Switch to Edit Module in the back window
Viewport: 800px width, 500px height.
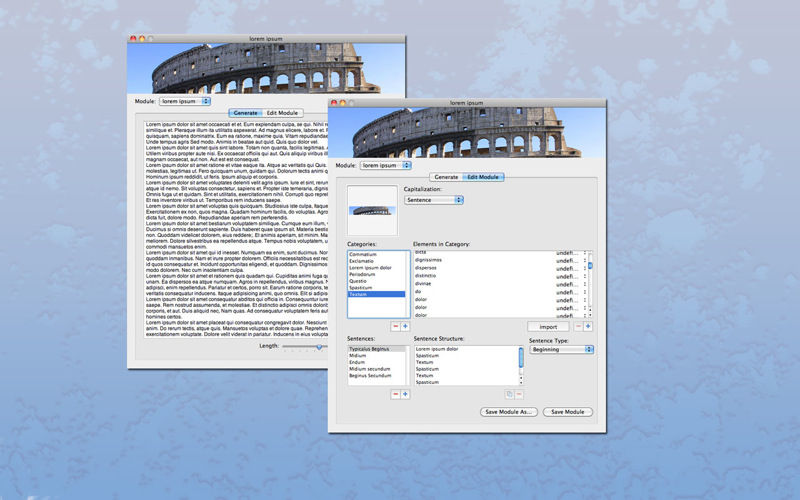point(282,113)
